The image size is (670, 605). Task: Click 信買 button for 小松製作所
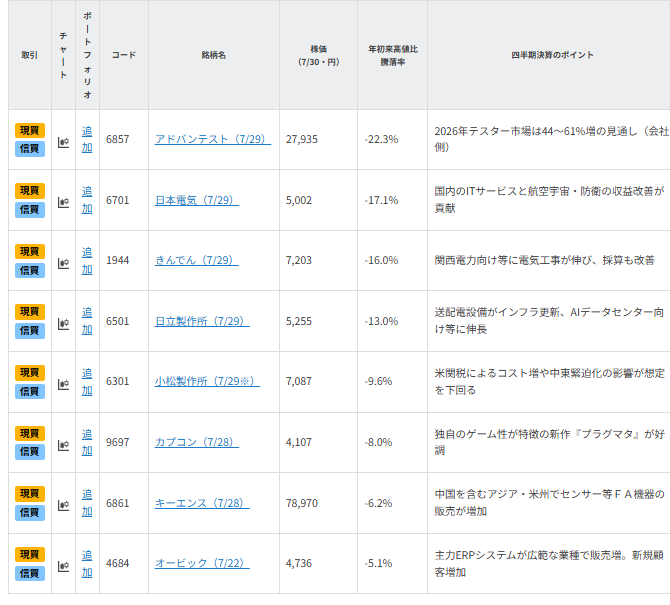tap(30, 391)
